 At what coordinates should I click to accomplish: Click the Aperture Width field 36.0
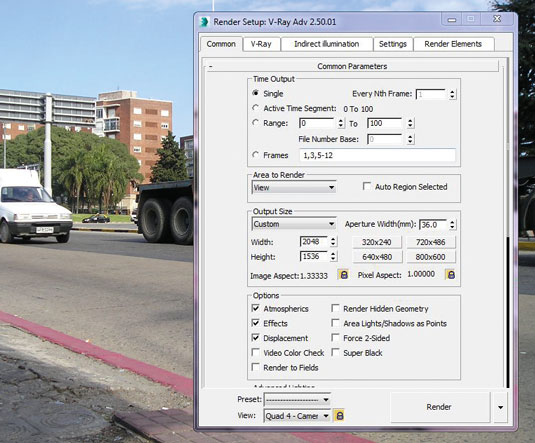point(433,224)
